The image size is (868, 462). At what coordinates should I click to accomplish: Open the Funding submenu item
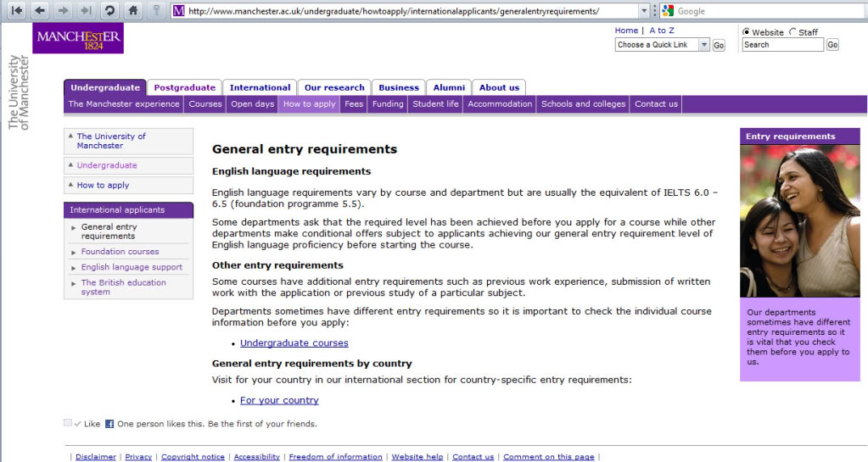click(x=388, y=104)
